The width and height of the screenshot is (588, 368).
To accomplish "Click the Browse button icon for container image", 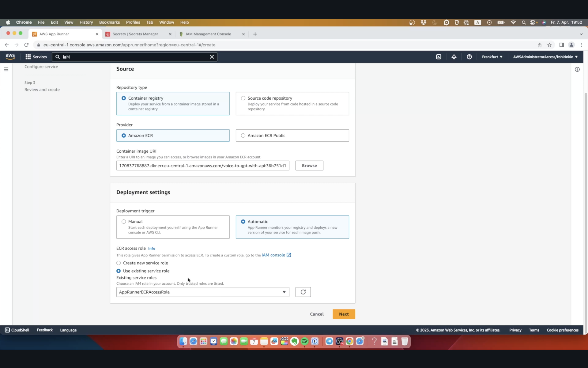I will coord(309,165).
